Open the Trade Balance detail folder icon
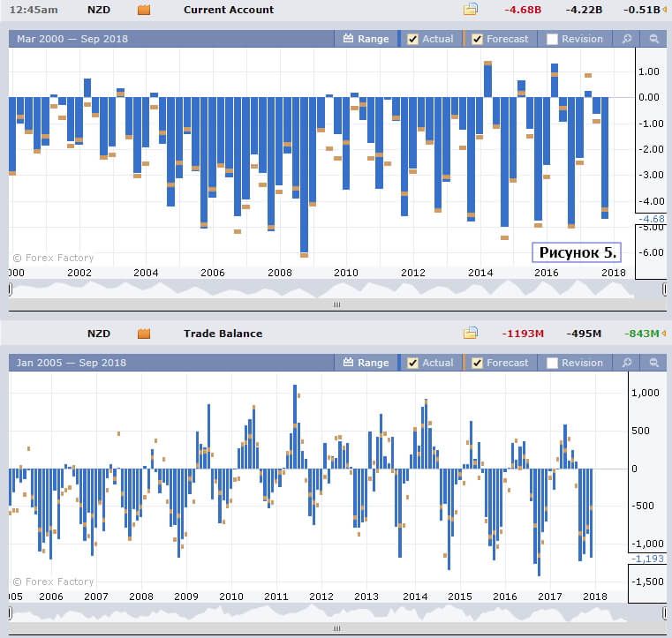 [471, 334]
